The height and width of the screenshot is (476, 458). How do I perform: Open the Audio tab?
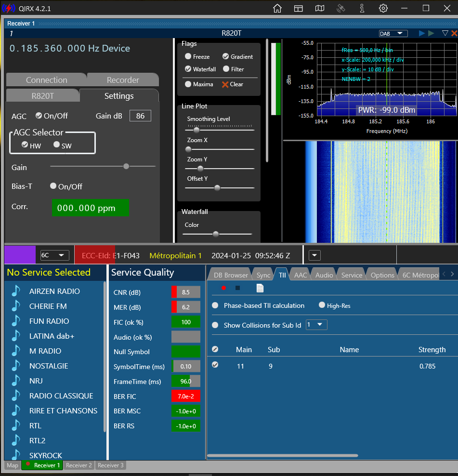click(x=324, y=275)
